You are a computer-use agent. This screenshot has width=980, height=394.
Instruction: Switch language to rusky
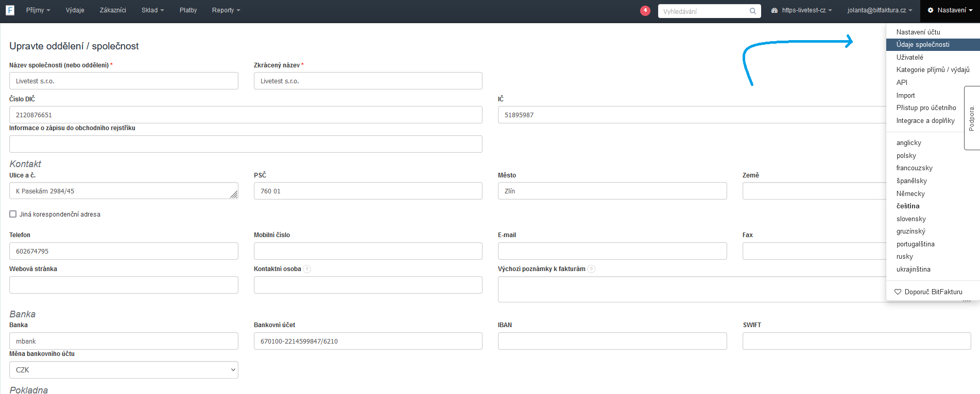tap(904, 257)
